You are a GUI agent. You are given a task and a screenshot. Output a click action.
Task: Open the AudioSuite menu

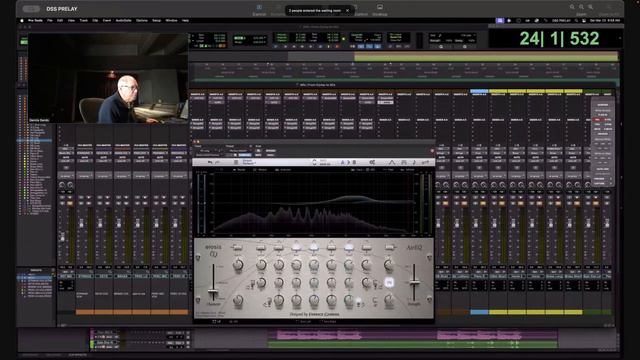[123, 20]
